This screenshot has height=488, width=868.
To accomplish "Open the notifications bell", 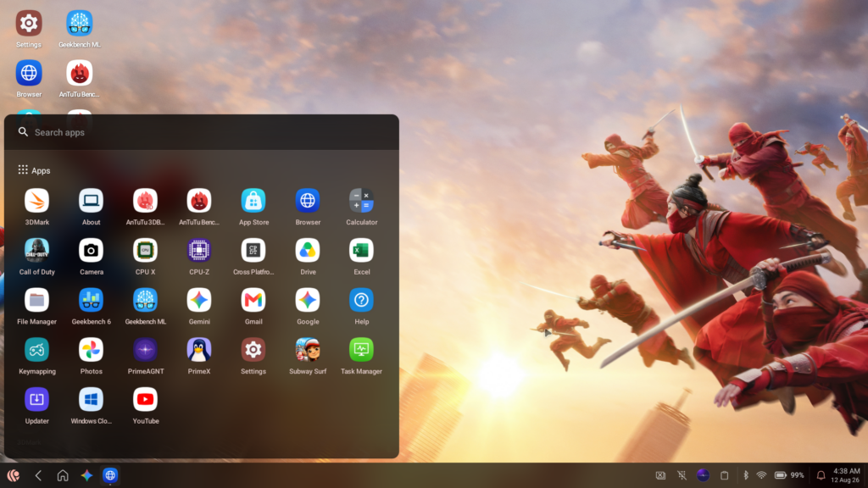I will click(x=821, y=475).
